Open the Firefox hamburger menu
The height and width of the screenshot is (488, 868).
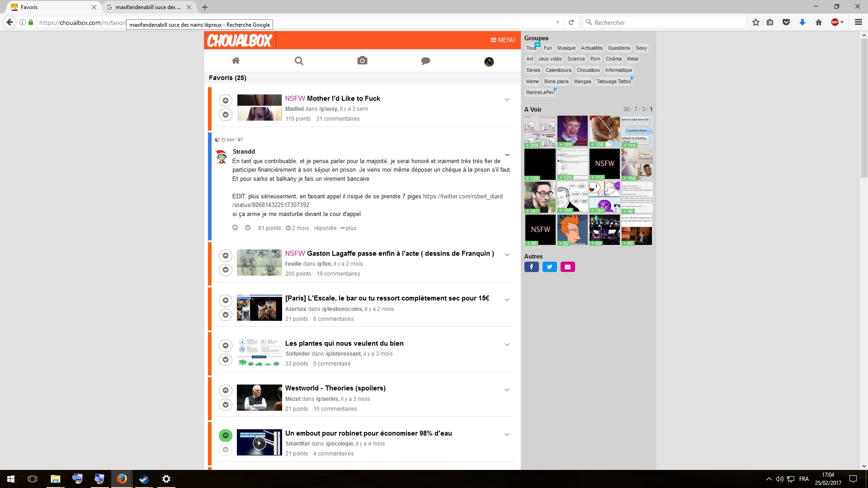(859, 22)
